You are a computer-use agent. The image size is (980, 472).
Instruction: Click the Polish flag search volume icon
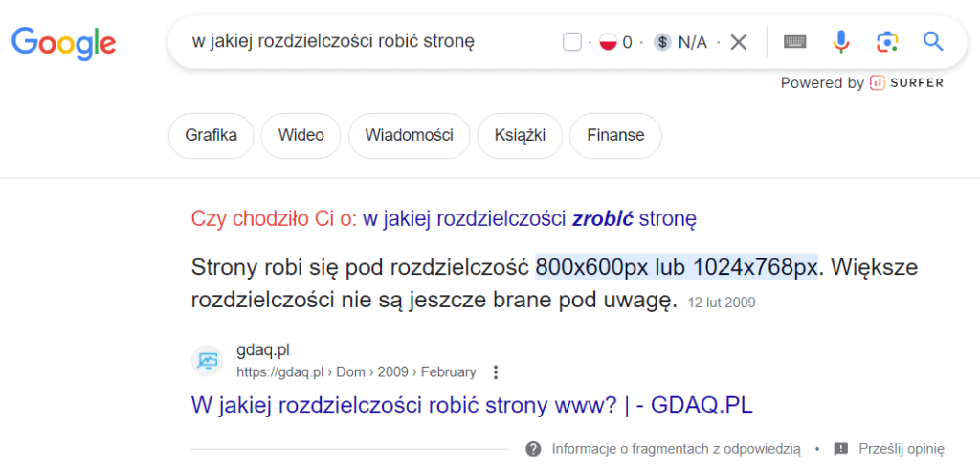pos(608,41)
